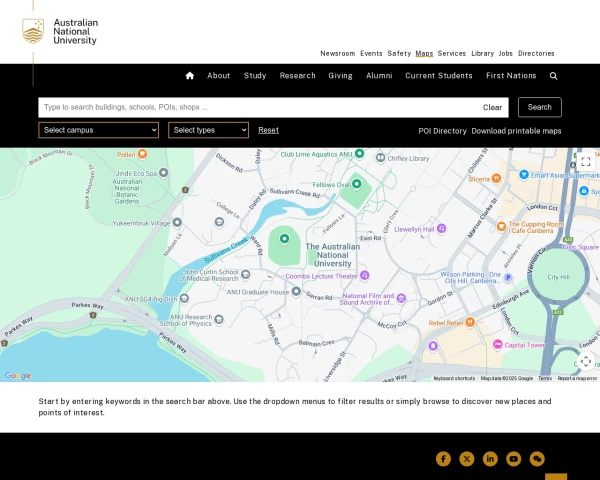The height and width of the screenshot is (480, 600).
Task: Click the Sliceria restaurant pin
Action: (x=496, y=178)
